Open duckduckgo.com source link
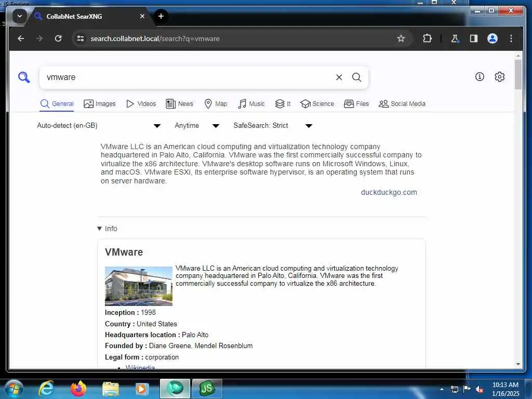The height and width of the screenshot is (399, 532). pos(389,192)
